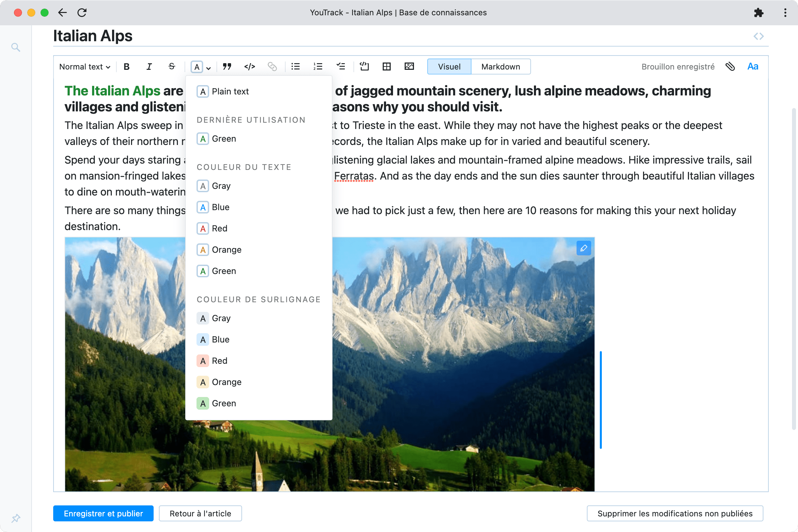Image resolution: width=798 pixels, height=532 pixels.
Task: Attach a file with the paperclip icon
Action: click(x=730, y=66)
